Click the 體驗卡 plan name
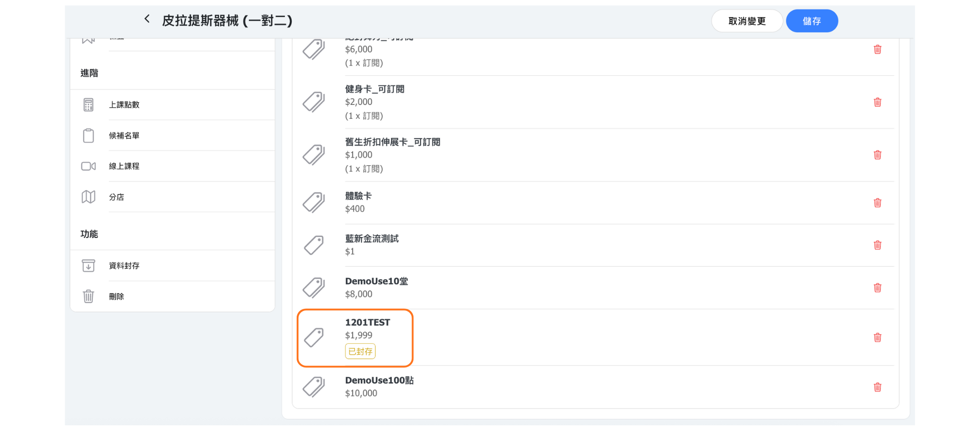 358,196
